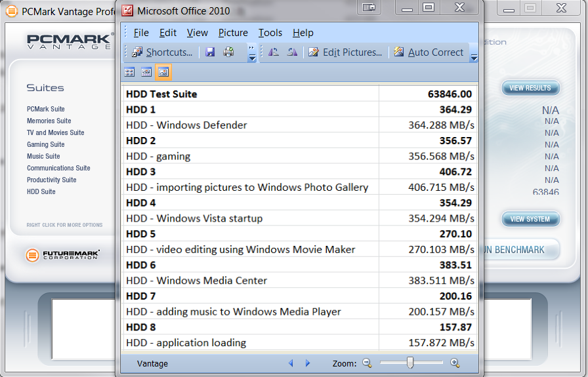
Task: Rotate the picture left
Action: point(274,52)
